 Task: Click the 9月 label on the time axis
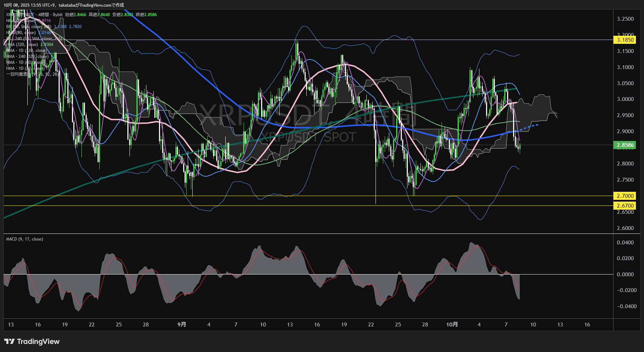182,325
